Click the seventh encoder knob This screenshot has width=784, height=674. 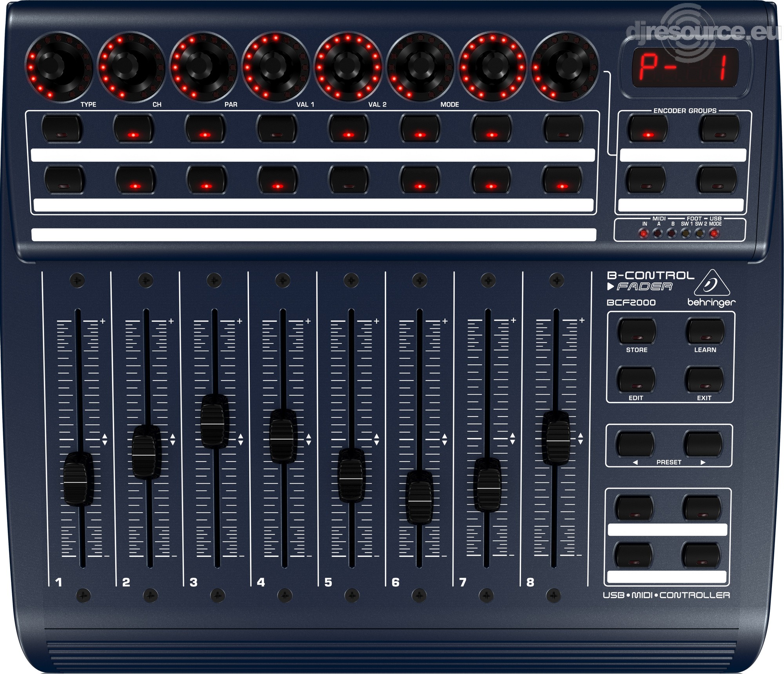click(x=492, y=67)
